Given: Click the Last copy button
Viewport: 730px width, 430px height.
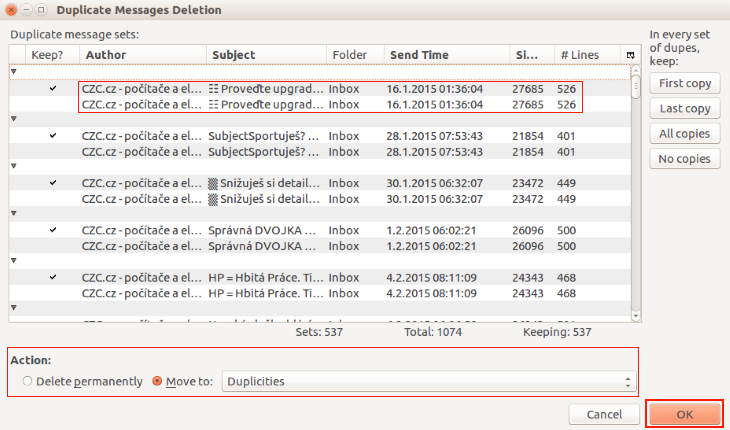Looking at the screenshot, I should pyautogui.click(x=685, y=108).
